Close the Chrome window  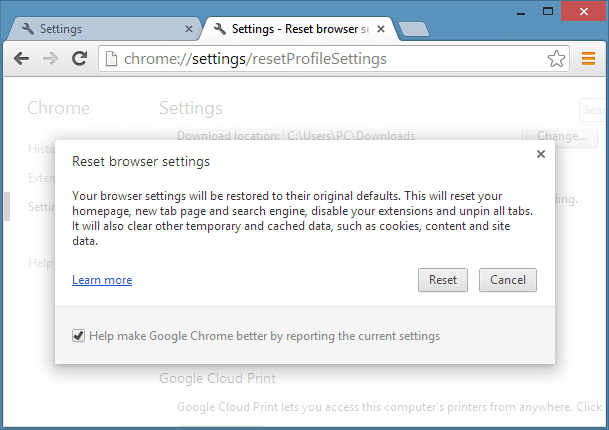(x=583, y=11)
